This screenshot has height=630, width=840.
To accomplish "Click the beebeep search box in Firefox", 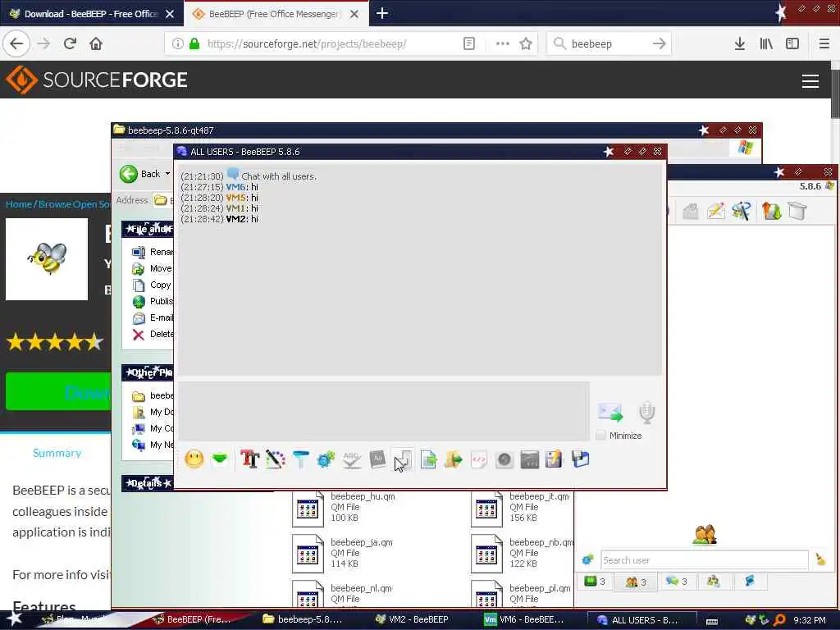I will [608, 43].
